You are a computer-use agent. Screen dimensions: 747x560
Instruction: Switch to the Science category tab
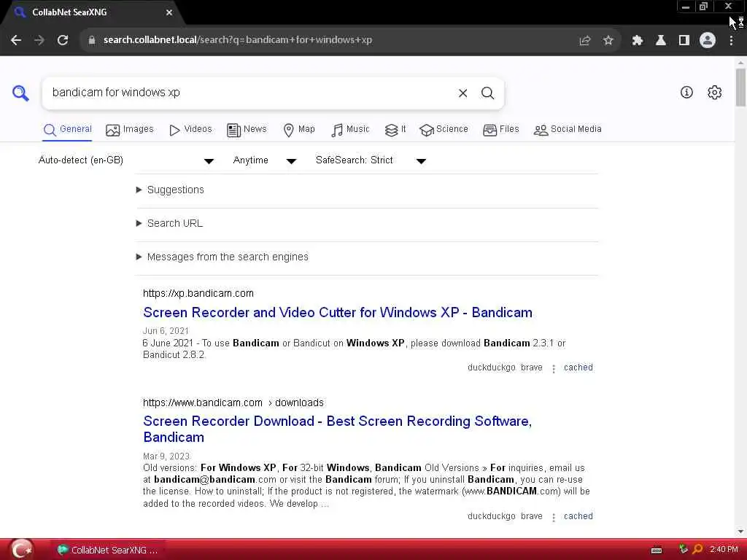coord(444,130)
